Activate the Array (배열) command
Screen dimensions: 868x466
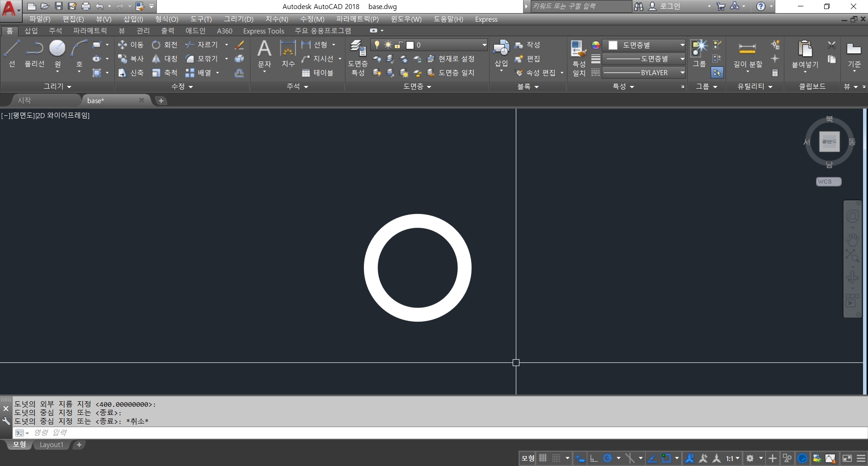[198, 73]
